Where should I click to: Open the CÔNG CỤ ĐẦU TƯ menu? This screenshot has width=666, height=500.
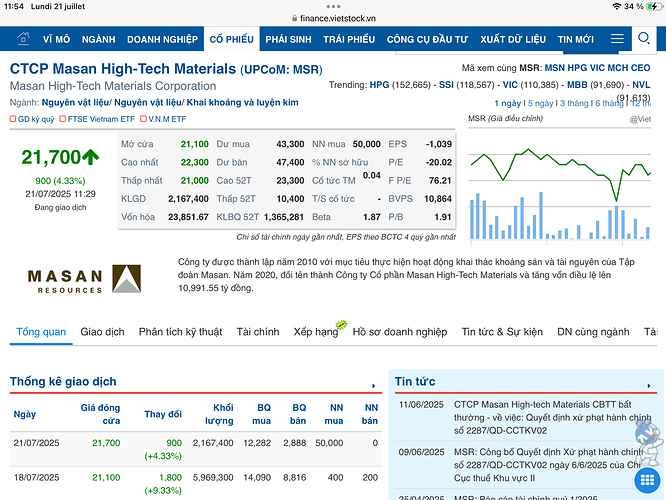[427, 40]
